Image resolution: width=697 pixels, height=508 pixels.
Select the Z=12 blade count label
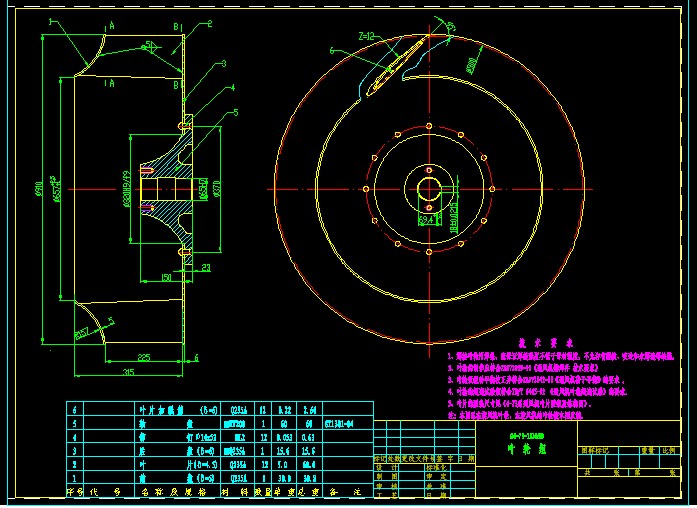[x=366, y=36]
